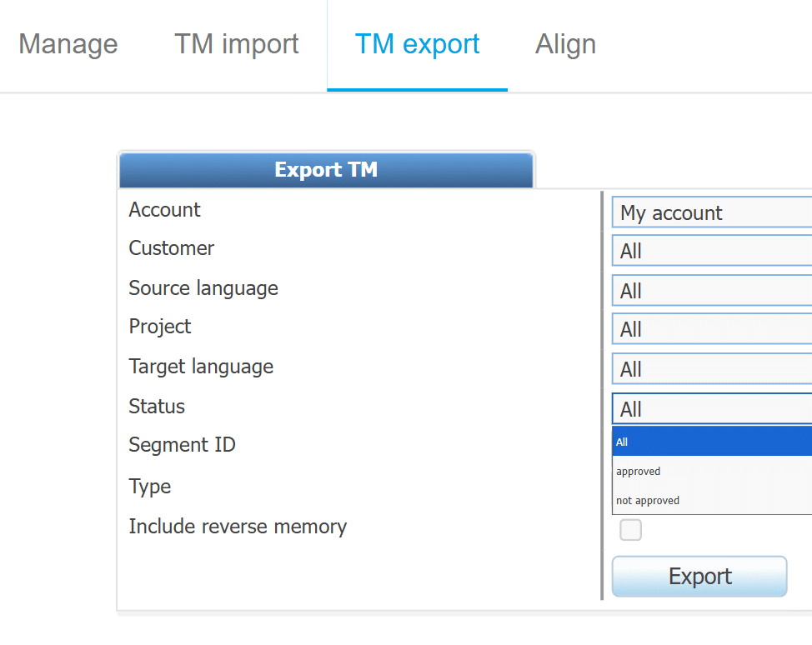Choose the highlighted All status option
812x645 pixels.
click(x=712, y=442)
